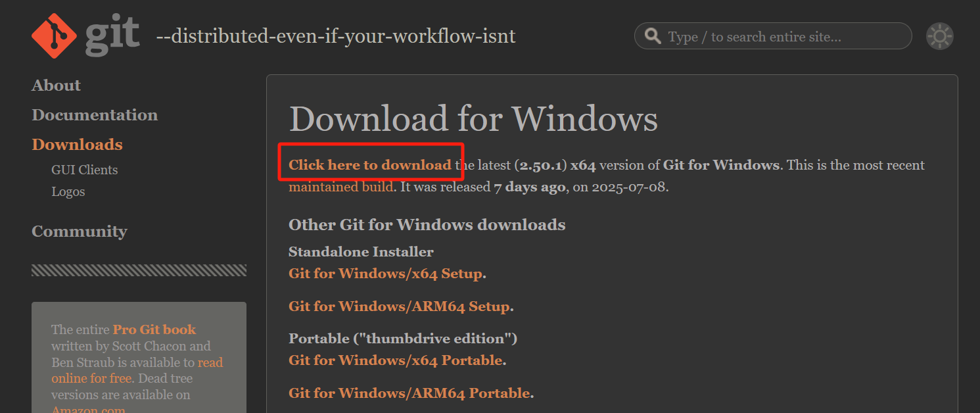Viewport: 980px width, 413px height.
Task: Follow the 'read online for free' link
Action: point(137,370)
